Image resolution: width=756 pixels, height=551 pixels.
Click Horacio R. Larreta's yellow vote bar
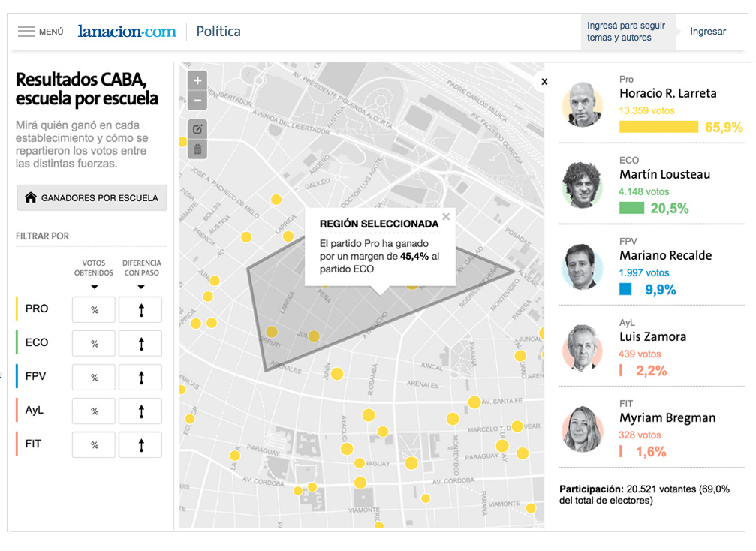click(x=658, y=127)
